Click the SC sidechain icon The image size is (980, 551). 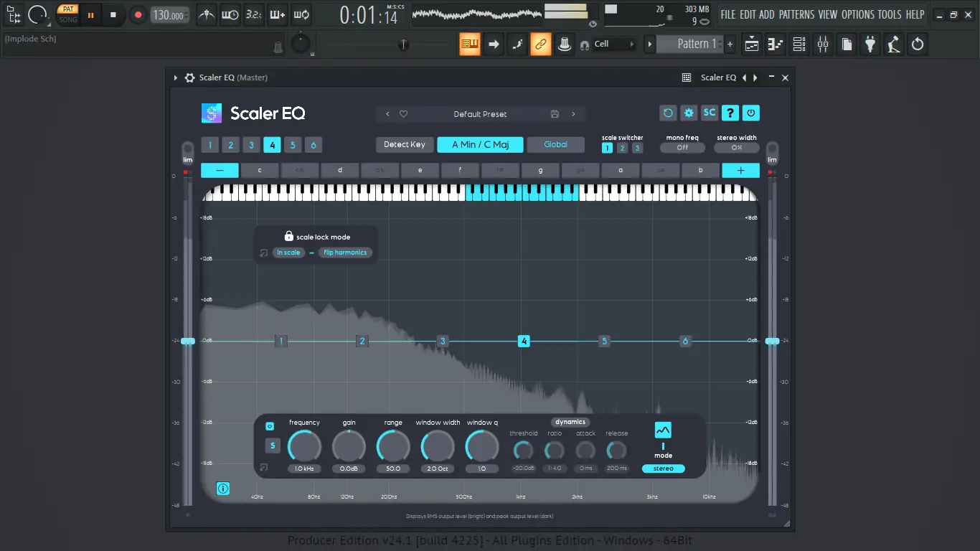(x=710, y=113)
